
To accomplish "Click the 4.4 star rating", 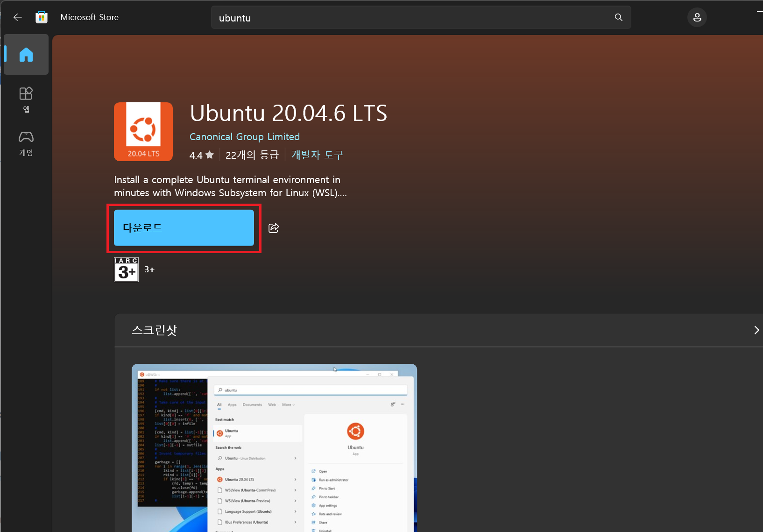I will [201, 155].
